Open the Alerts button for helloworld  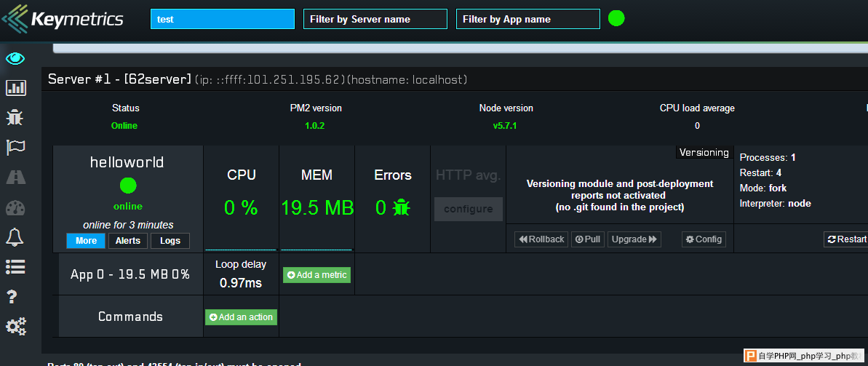[x=128, y=240]
